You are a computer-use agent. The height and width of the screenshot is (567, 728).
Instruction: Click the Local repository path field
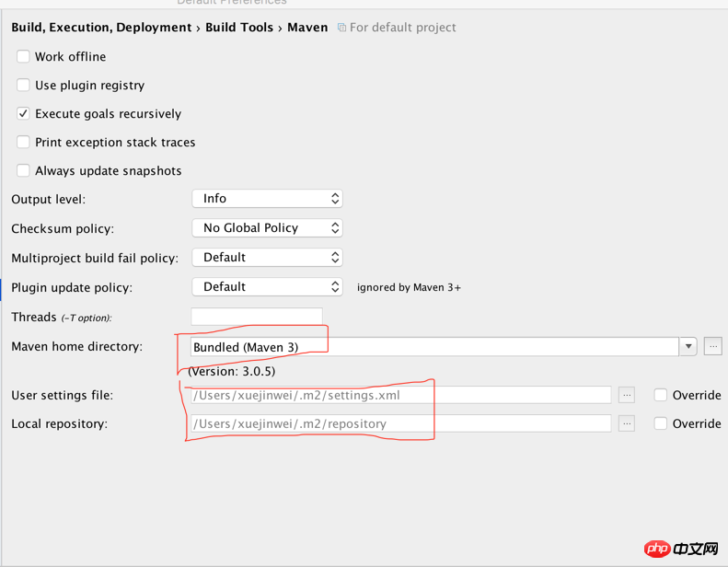pyautogui.click(x=400, y=423)
